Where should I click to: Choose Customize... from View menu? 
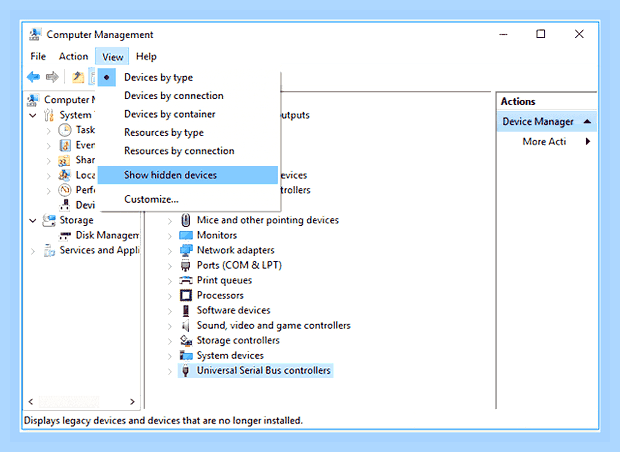click(x=188, y=199)
